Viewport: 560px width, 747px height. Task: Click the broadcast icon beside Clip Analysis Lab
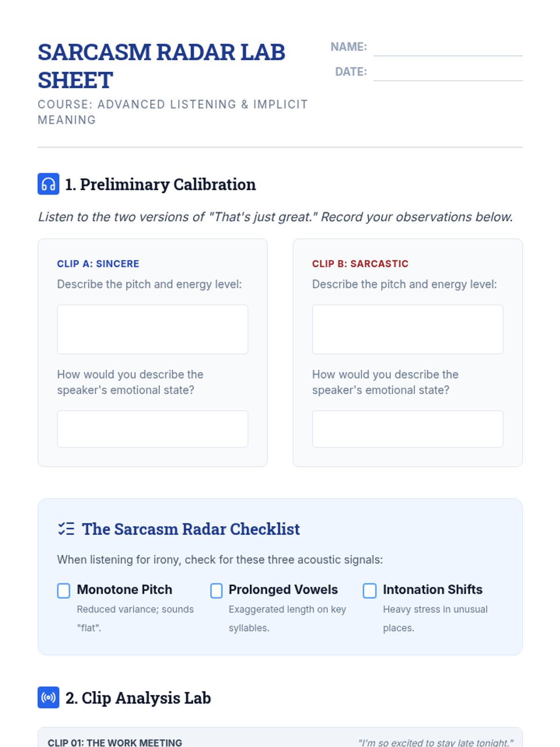(x=48, y=698)
